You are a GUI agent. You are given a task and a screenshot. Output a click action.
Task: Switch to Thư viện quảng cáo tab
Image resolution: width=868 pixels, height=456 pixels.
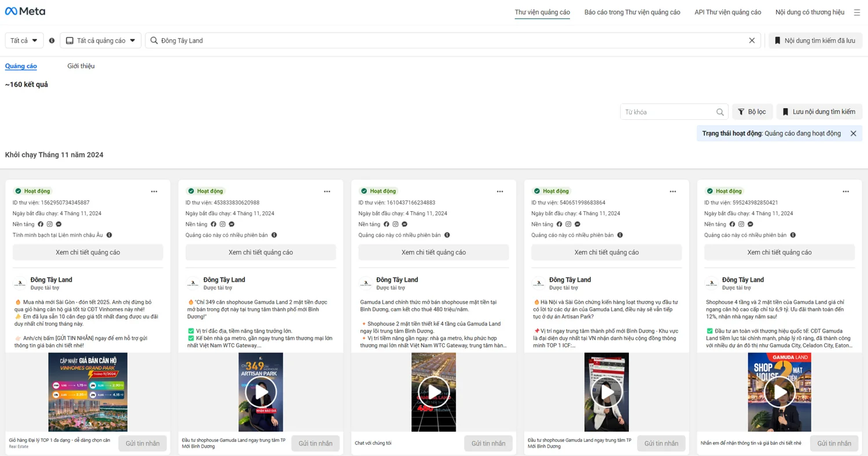click(x=542, y=12)
